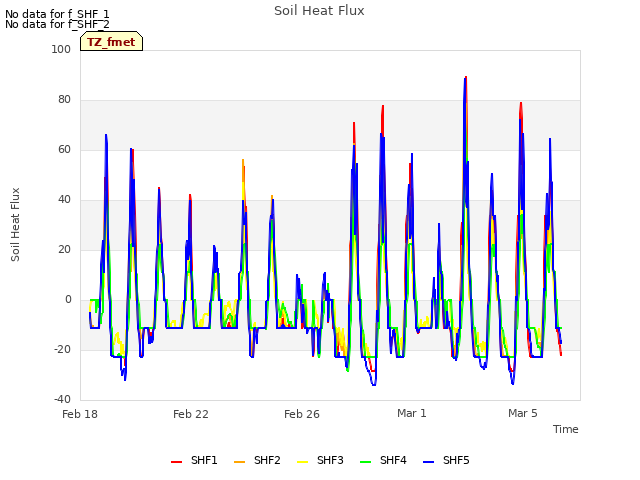Click the Feb 18 x-axis tick label
This screenshot has height=480, width=640.
[80, 414]
